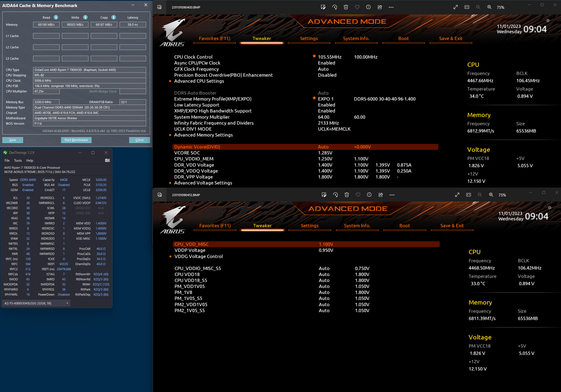
Task: Open the ZenTimings memory module selector dropdown
Action: coord(36,303)
